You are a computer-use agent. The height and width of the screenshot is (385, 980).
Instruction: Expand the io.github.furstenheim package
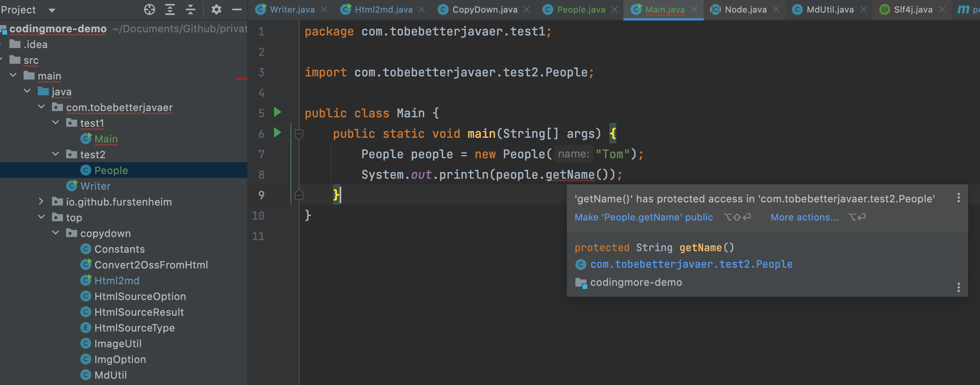[41, 202]
